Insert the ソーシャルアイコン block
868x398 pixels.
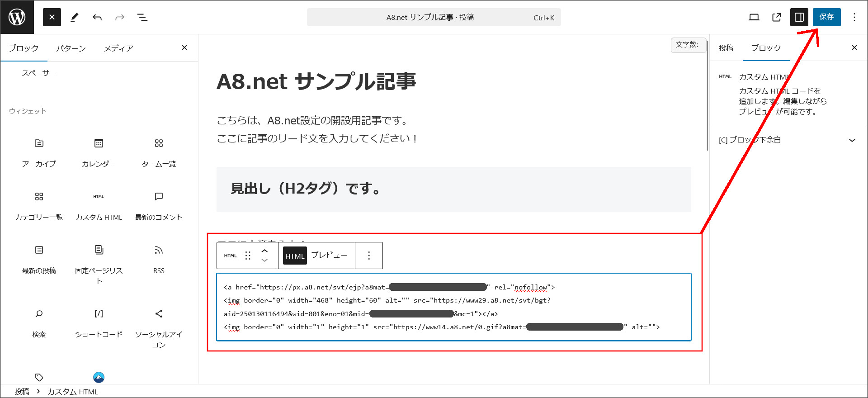tap(159, 328)
